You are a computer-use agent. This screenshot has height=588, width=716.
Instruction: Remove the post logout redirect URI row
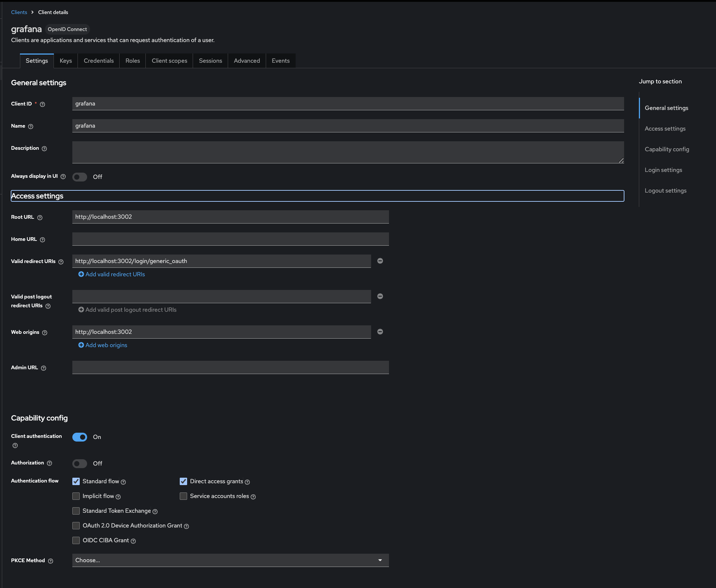pyautogui.click(x=380, y=296)
